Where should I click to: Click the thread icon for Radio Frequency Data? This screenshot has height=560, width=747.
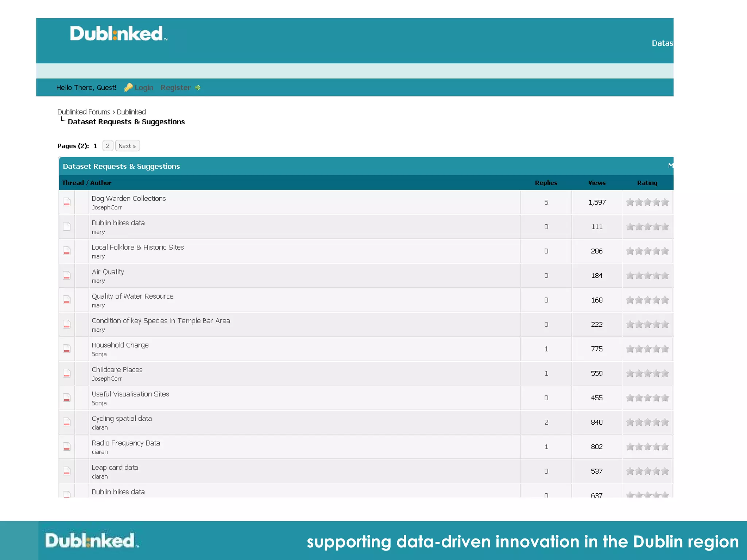coord(67,447)
